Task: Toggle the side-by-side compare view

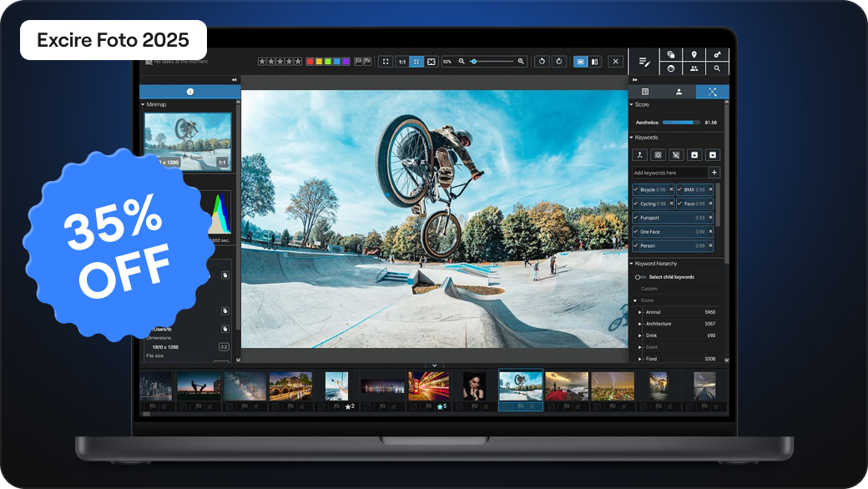Action: coord(593,62)
